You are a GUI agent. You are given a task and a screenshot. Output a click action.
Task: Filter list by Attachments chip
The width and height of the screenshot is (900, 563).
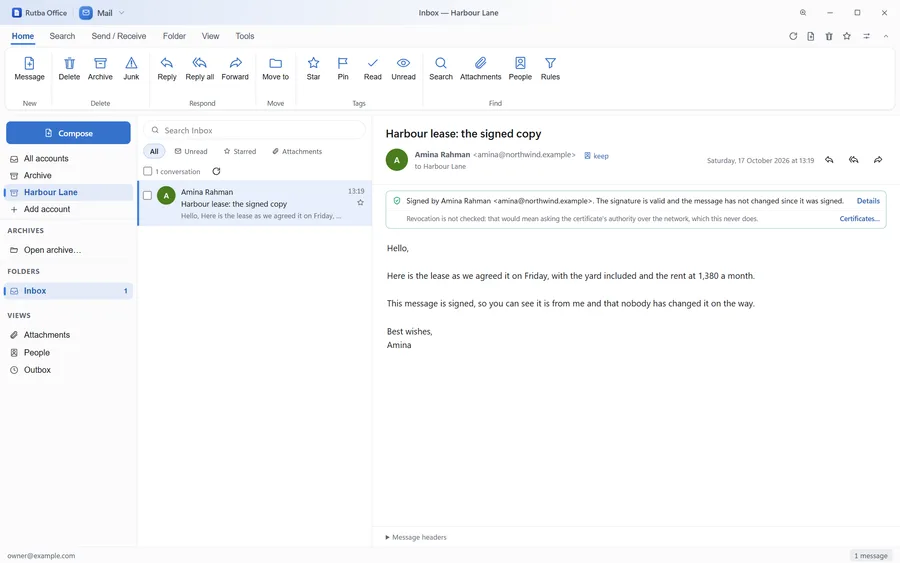(x=297, y=152)
